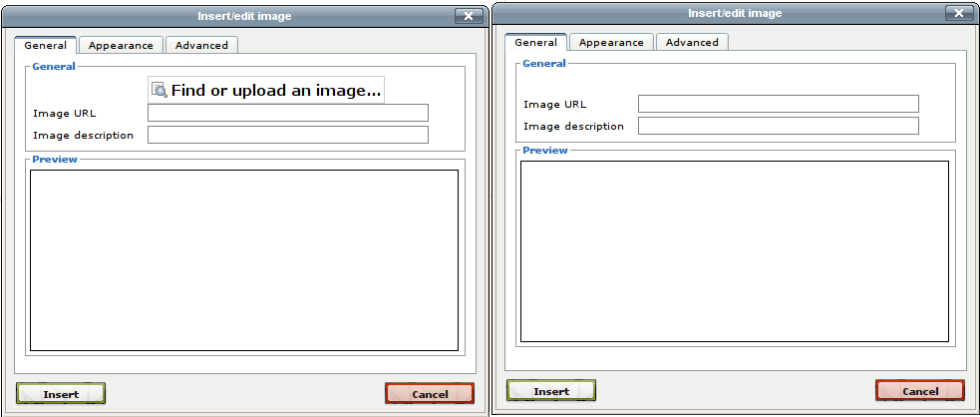Click General fieldset heading in left dialog

click(x=54, y=66)
